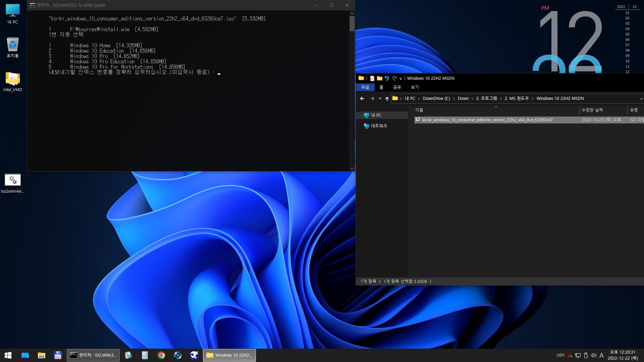The width and height of the screenshot is (644, 362).
Task: Click 'Windows 10 Home' line in console
Action: point(96,46)
